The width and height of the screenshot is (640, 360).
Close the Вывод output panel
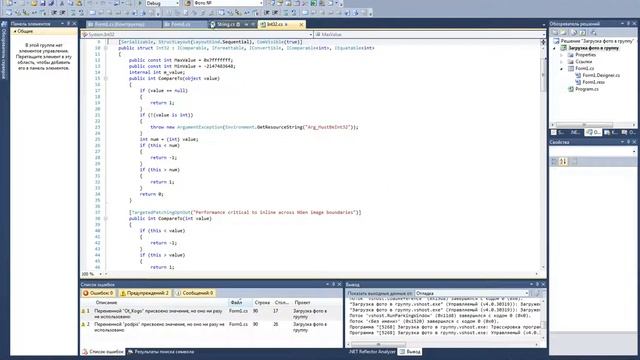[543, 284]
